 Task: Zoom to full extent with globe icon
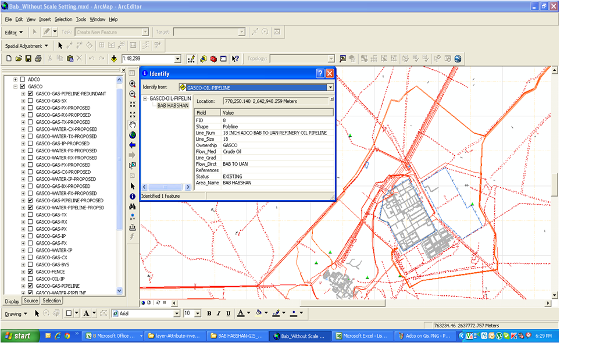tap(132, 135)
